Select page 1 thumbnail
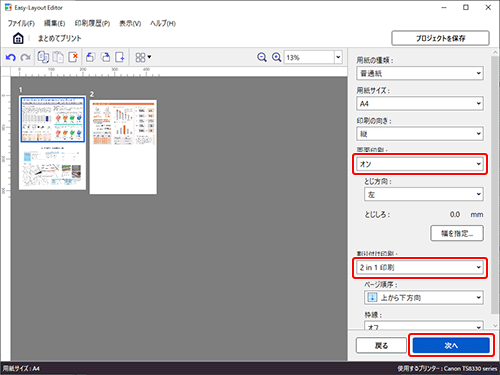 click(53, 143)
